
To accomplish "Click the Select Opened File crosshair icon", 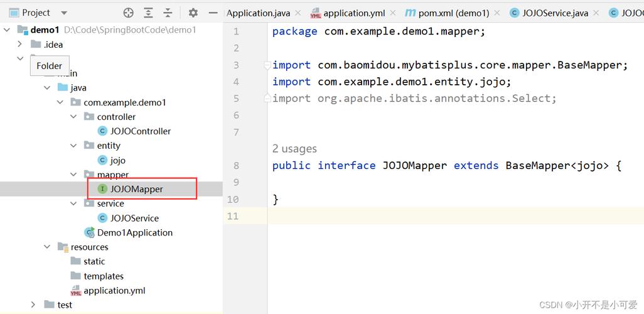I will (x=129, y=13).
